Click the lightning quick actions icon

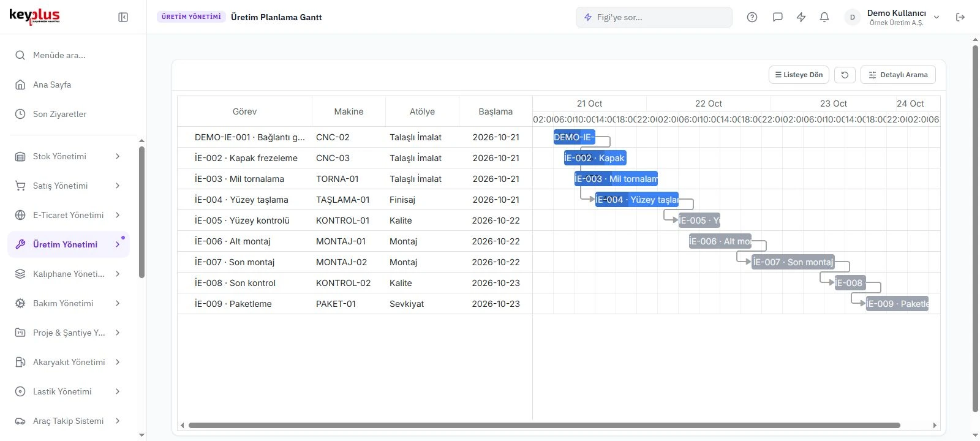click(801, 17)
